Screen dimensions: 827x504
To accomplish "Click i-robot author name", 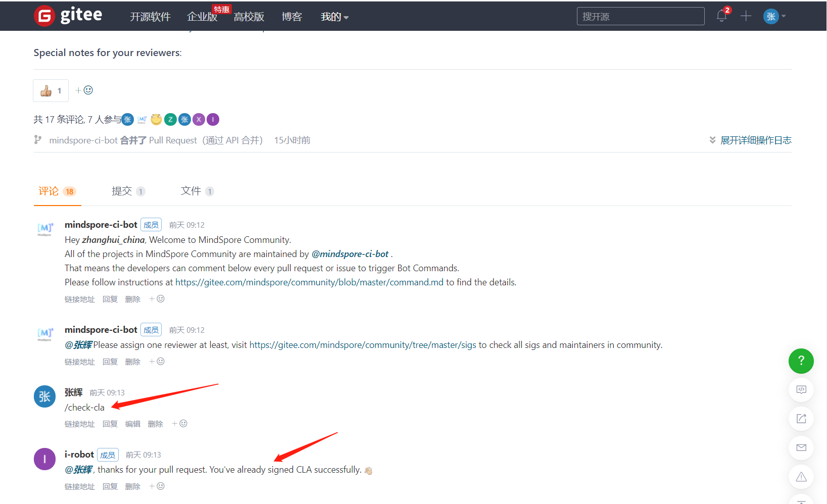I will tap(79, 455).
